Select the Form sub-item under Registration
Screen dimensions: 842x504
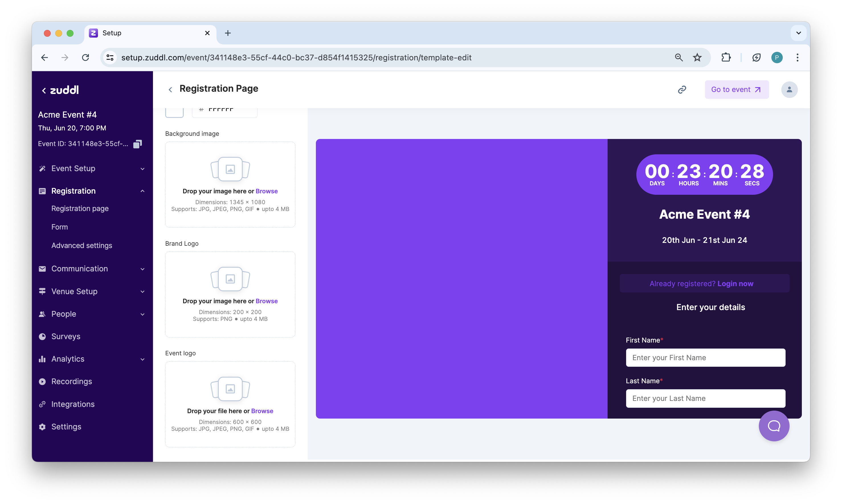[60, 227]
